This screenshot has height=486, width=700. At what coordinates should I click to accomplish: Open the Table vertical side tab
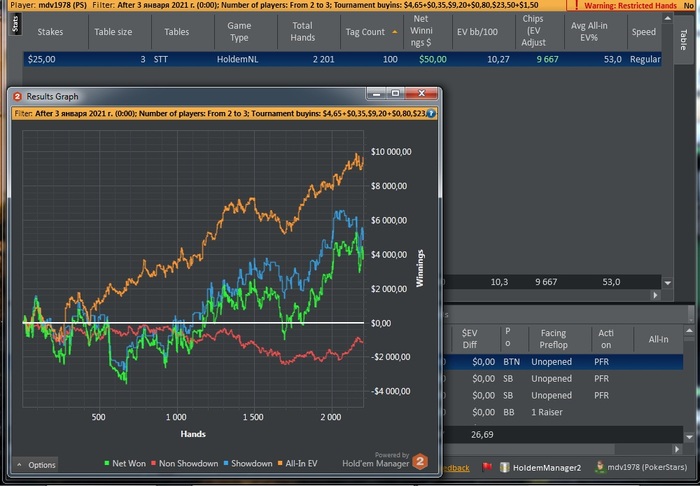point(683,40)
